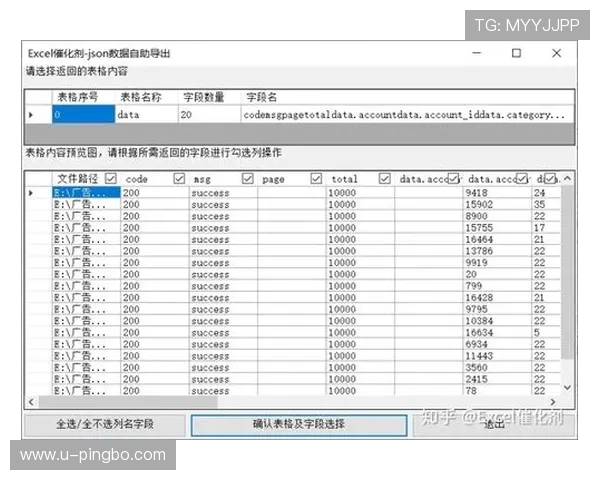
Task: Select the cell with value 11443
Action: click(x=497, y=356)
